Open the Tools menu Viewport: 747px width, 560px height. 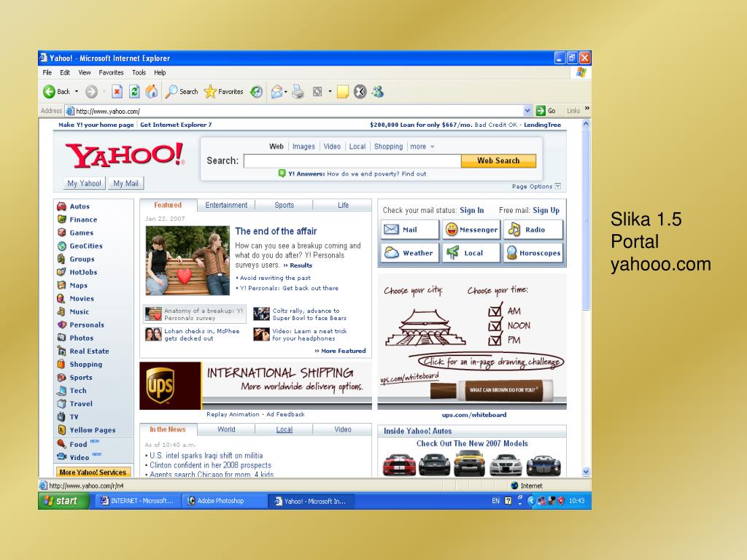coord(139,72)
